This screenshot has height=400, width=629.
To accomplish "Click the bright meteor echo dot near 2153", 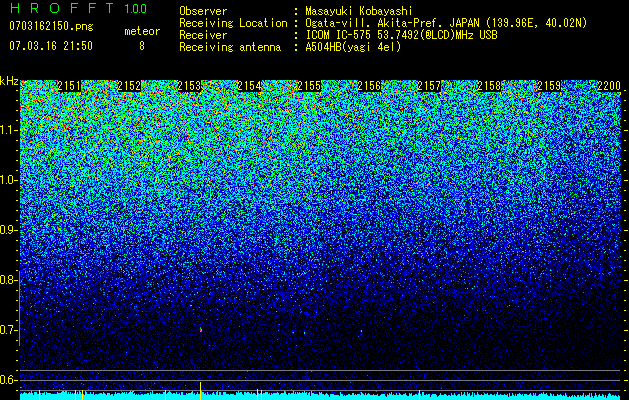I will point(201,330).
